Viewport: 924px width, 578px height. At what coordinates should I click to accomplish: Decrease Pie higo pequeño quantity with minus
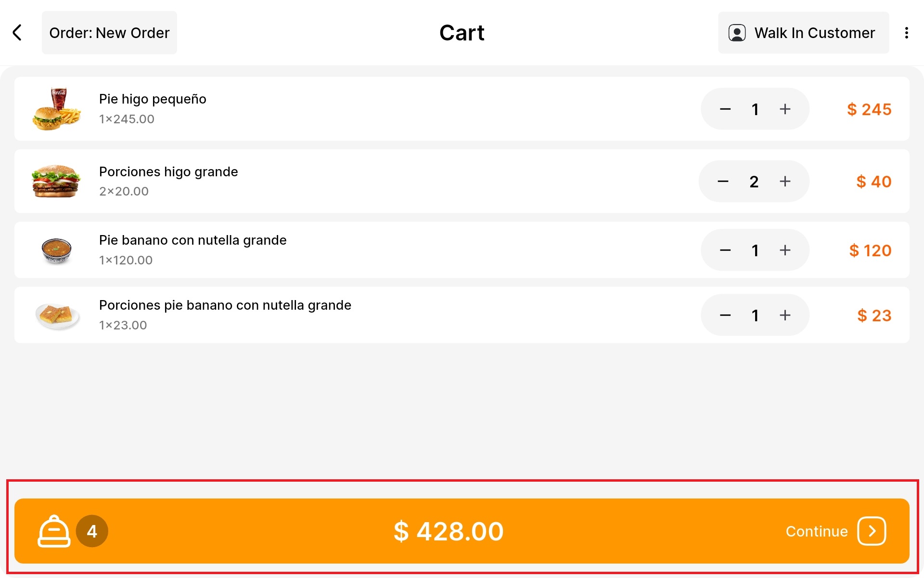[725, 109]
